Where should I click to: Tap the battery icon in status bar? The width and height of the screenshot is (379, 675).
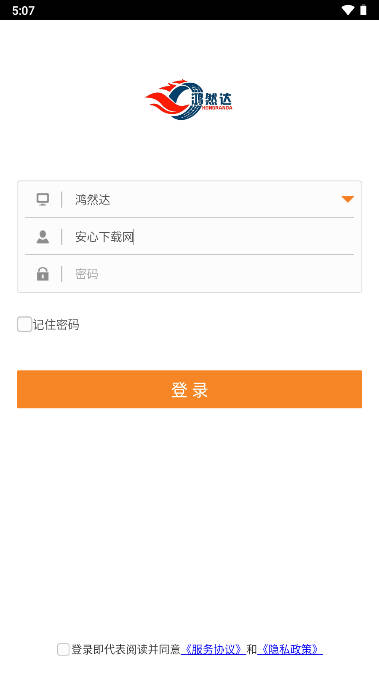(x=363, y=10)
